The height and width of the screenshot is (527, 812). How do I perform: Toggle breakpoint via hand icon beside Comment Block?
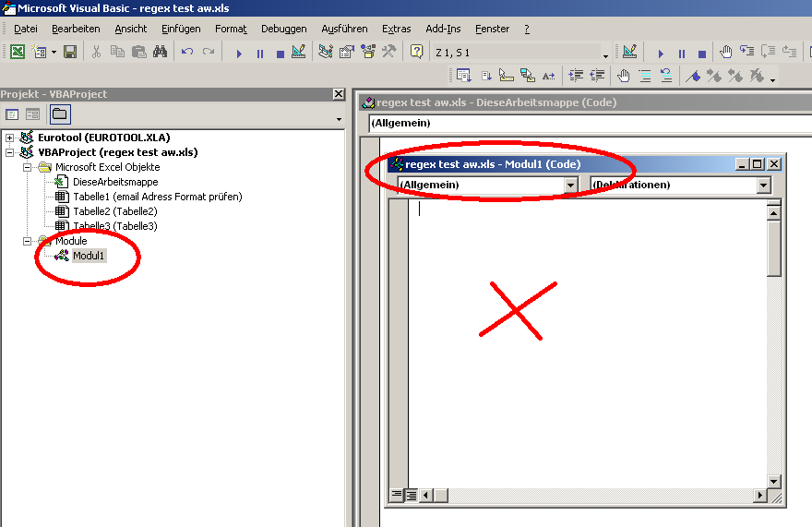click(624, 77)
